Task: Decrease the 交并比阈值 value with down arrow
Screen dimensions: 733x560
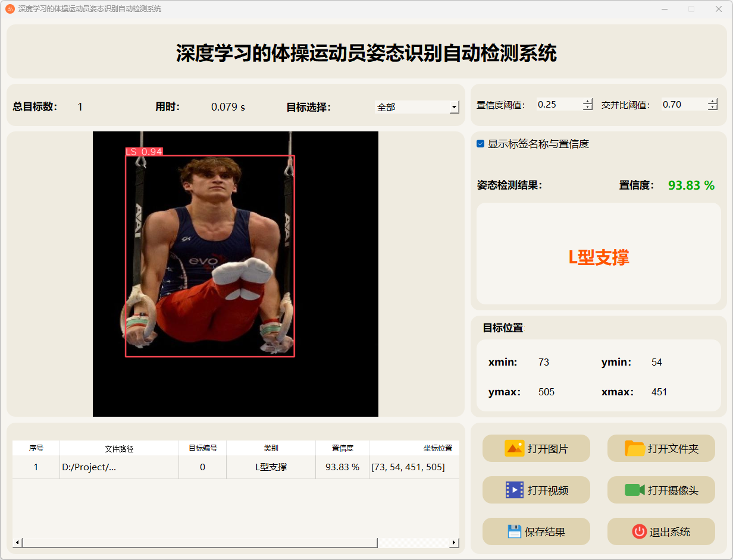Action: (x=713, y=108)
